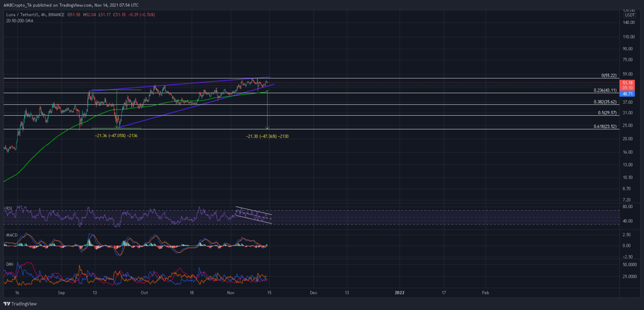Click the 2022 marker on time axis
The image size is (644, 310).
[400, 292]
